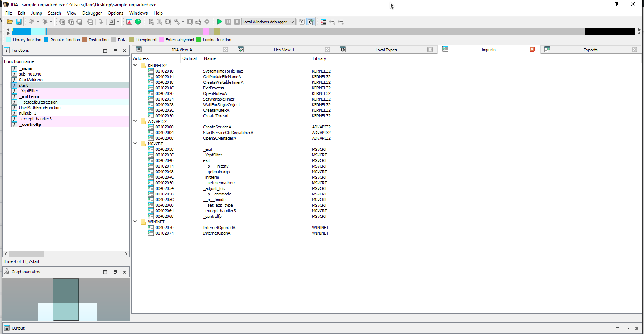This screenshot has width=644, height=334.
Task: Open the File menu
Action: (x=9, y=13)
